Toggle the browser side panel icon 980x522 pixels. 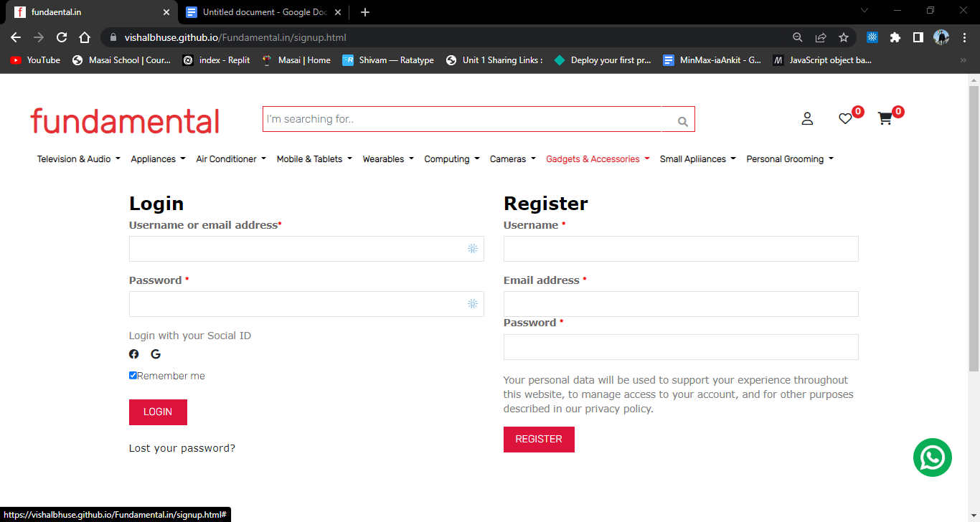coord(918,37)
